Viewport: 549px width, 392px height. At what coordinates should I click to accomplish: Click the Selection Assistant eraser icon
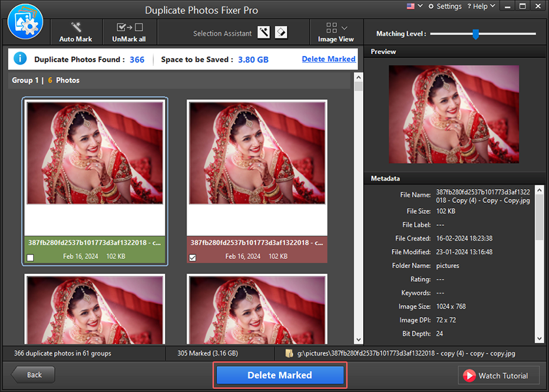tap(281, 33)
